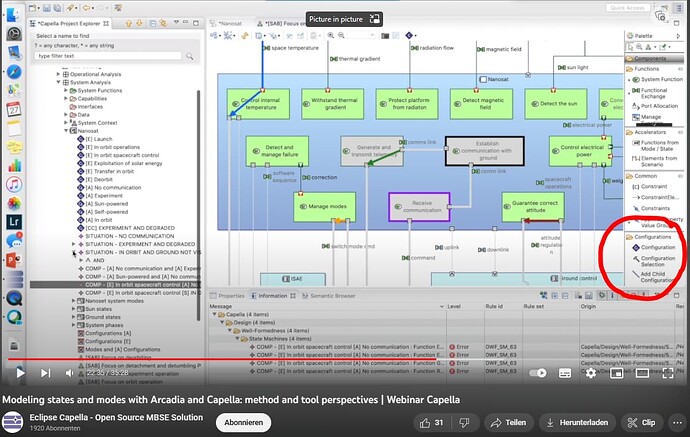Switch to the *Nanosat editor tab
The height and width of the screenshot is (437, 690).
227,23
